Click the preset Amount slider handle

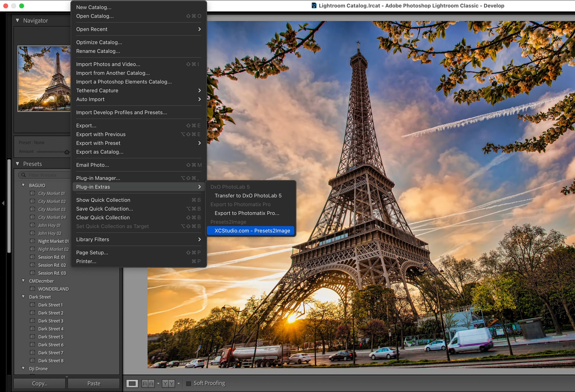[x=67, y=152]
